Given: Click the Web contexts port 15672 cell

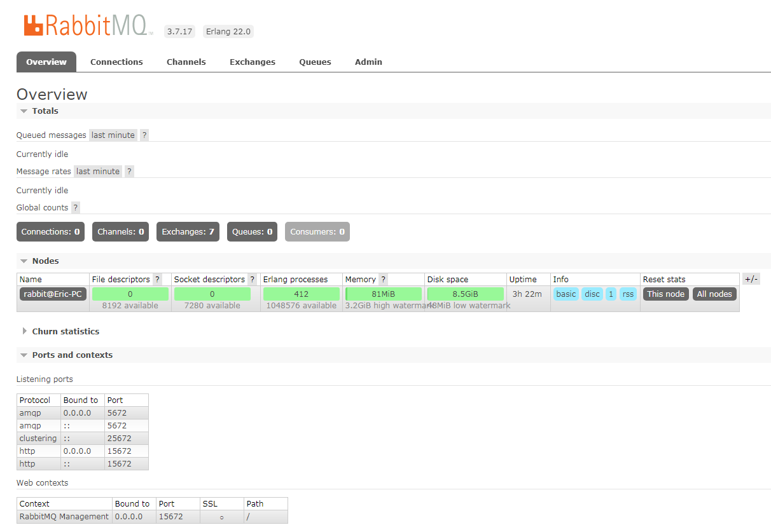Looking at the screenshot, I should [x=178, y=516].
